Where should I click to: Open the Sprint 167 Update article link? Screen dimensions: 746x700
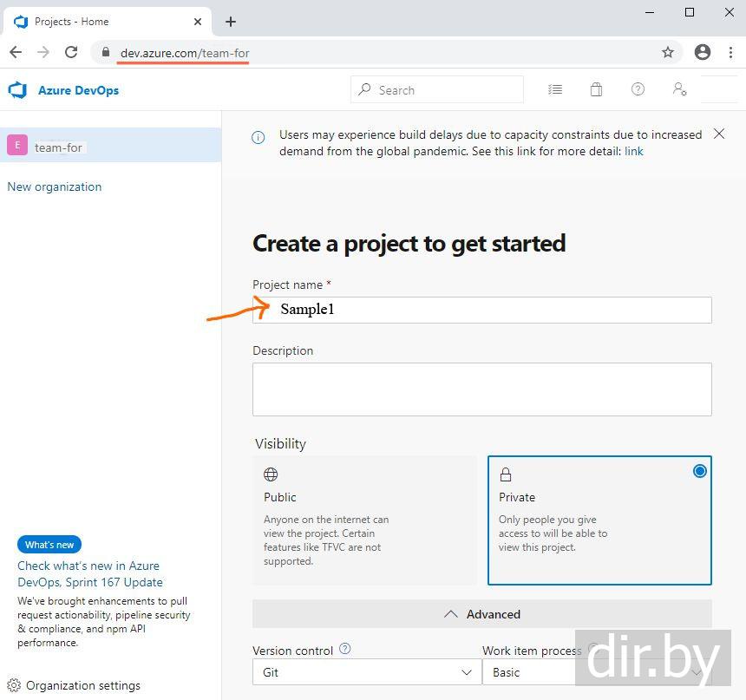90,574
